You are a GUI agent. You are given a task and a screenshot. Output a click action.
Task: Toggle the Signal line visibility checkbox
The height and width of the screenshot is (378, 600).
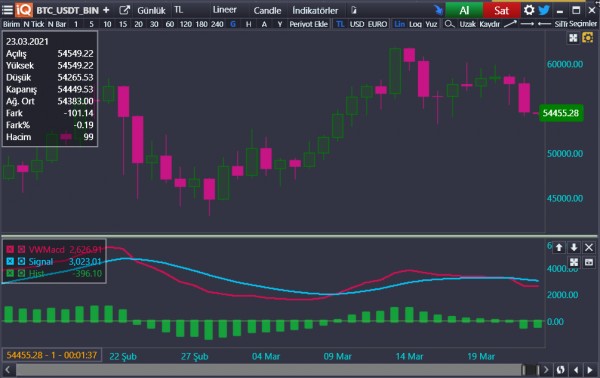[10, 261]
